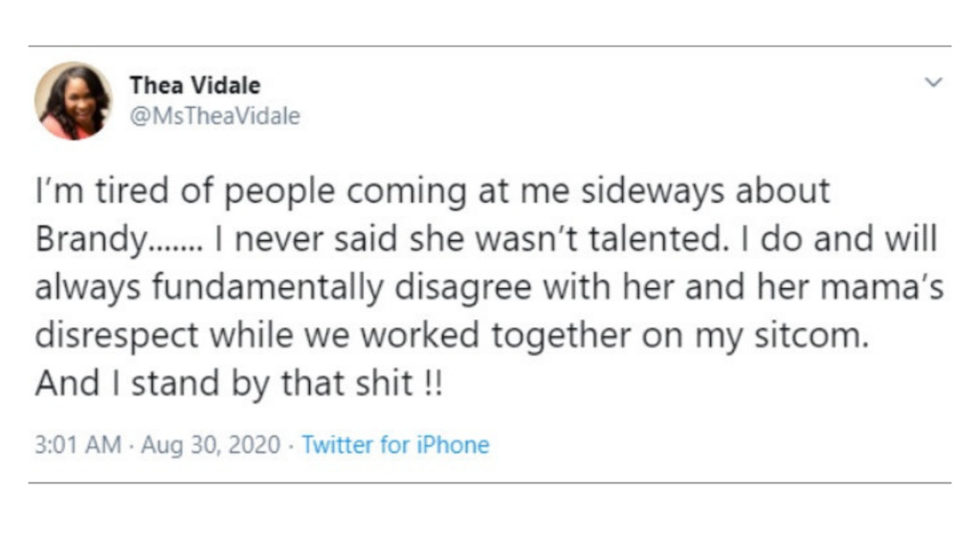The height and width of the screenshot is (551, 980).
Task: Open the tweet options chevron menu
Action: click(934, 83)
